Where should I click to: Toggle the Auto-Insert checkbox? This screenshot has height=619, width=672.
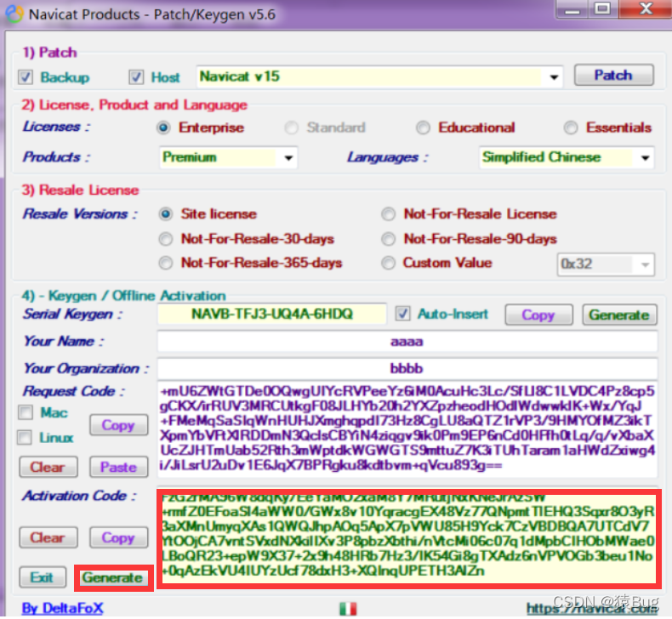point(402,314)
